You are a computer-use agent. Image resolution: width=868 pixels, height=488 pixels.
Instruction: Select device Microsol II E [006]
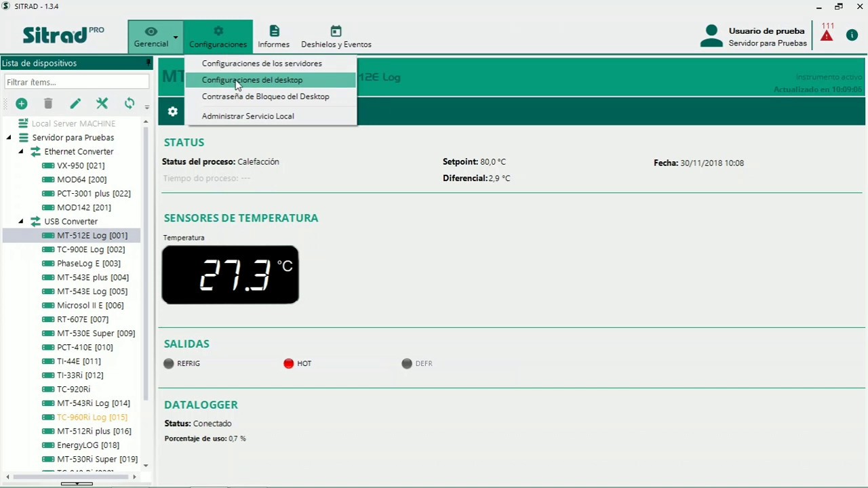[x=90, y=305]
